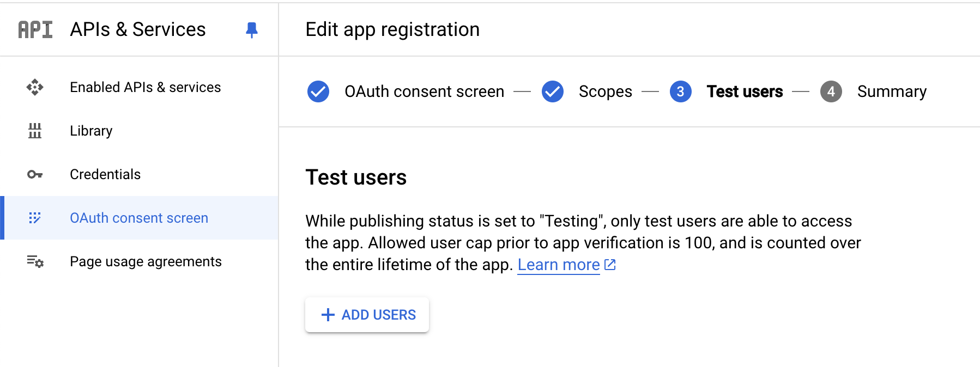Click the Page usage agreements settings-list icon
Screen dimensions: 980x367
coord(35,261)
